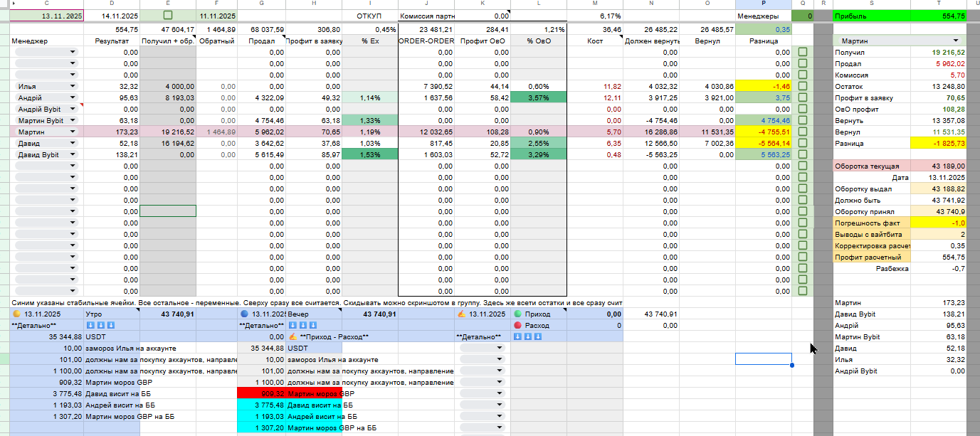Screen dimensions: 980x436
Task: Click the blue circle icon beside Вечер date
Action: (244, 314)
